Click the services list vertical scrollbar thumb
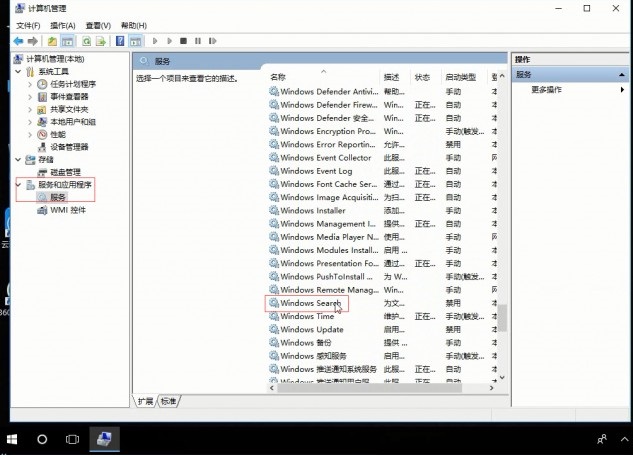Image resolution: width=633 pixels, height=457 pixels. 502,318
